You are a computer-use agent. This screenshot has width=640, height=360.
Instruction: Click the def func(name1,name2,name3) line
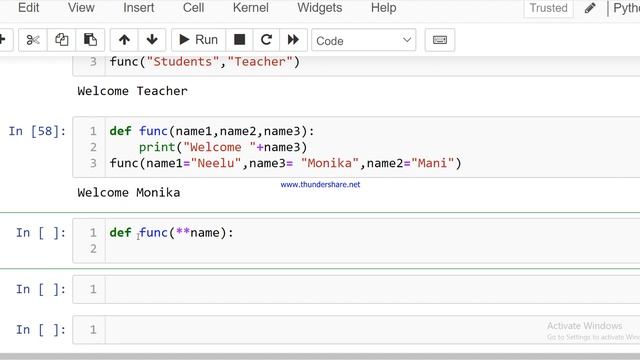point(212,131)
